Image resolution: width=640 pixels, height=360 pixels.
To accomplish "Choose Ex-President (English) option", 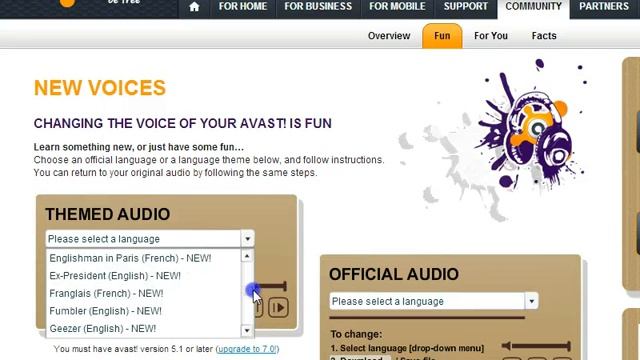I will (144, 276).
